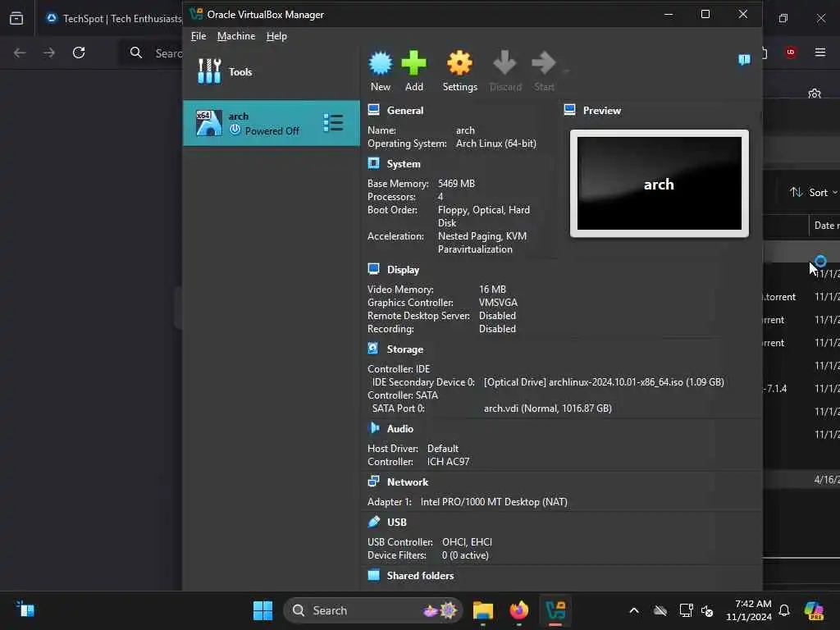Click the New virtual machine icon
840x630 pixels.
(381, 63)
